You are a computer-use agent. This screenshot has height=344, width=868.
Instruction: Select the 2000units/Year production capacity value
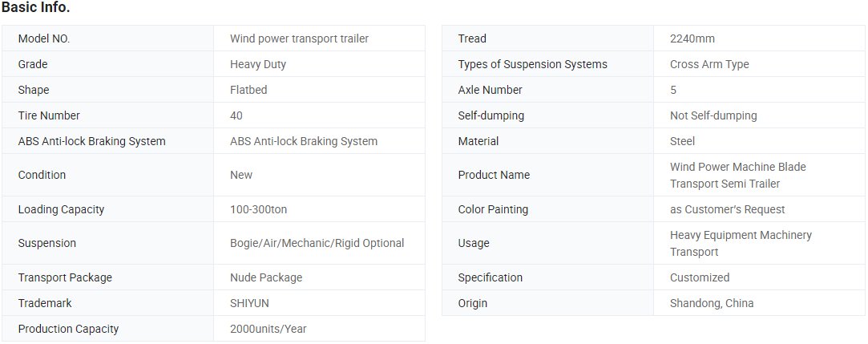(268, 329)
